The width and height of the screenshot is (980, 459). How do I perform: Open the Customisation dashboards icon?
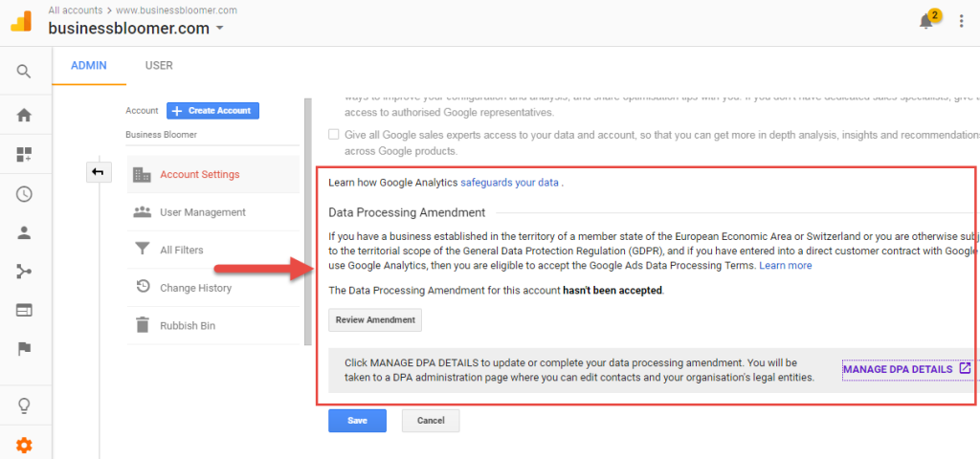(24, 155)
